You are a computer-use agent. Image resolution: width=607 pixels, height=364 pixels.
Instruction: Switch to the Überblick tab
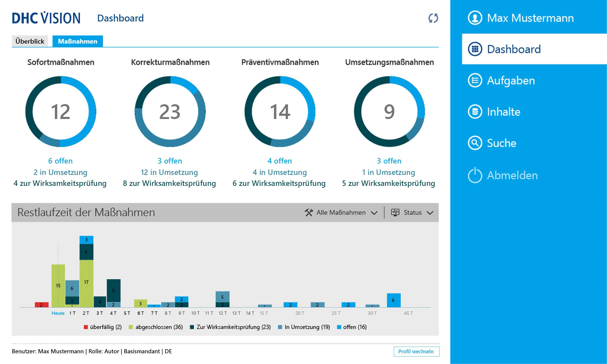pyautogui.click(x=29, y=41)
